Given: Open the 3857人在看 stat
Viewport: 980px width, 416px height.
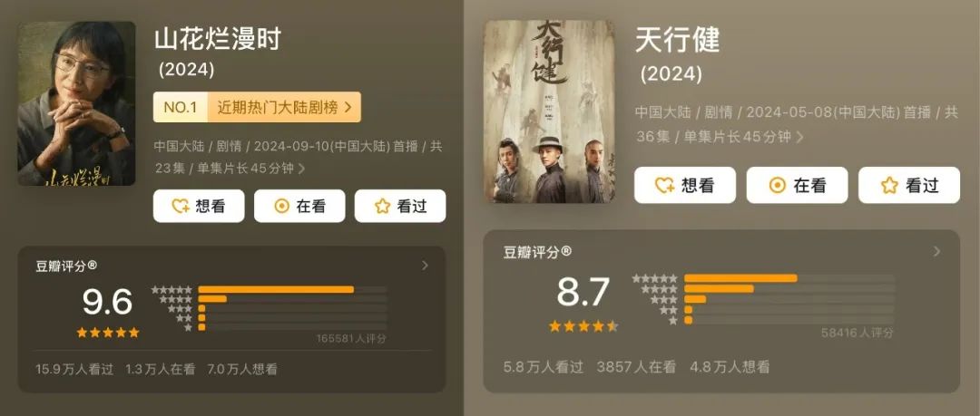Looking at the screenshot, I should pos(636,367).
